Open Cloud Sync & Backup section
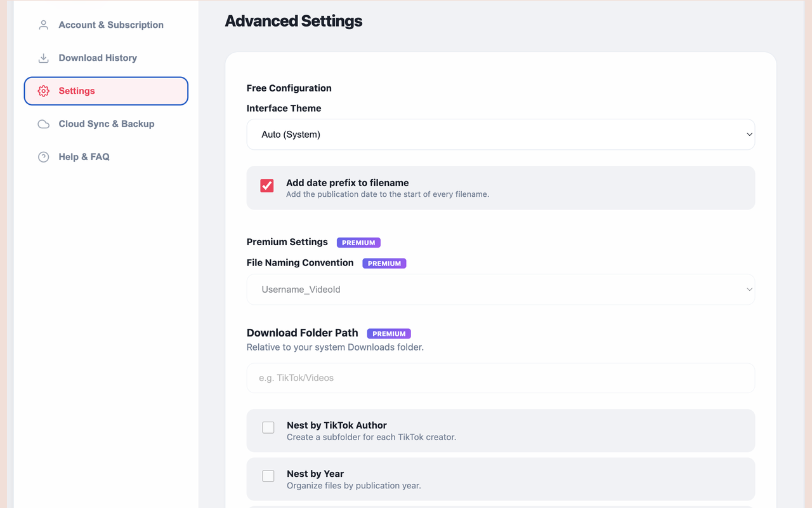 pyautogui.click(x=107, y=124)
